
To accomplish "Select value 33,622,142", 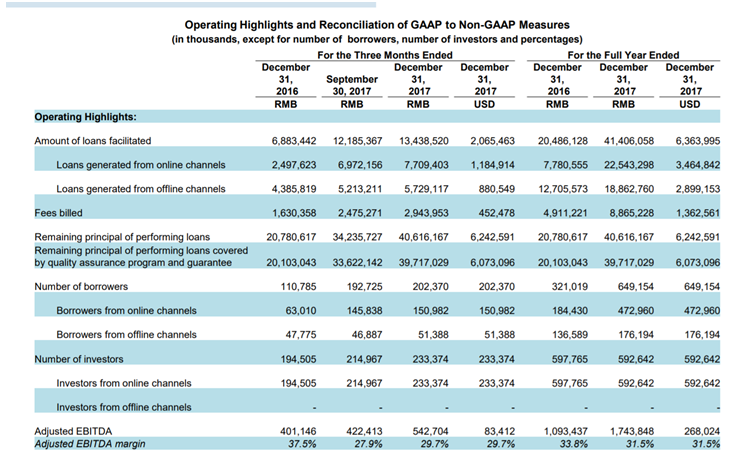I will click(x=358, y=263).
